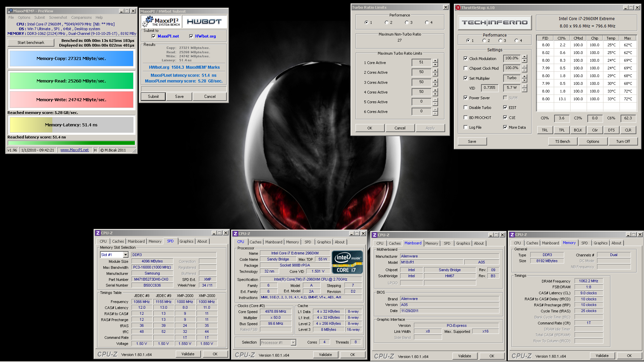Click BCLK button in ThrottleStop
Viewport: 644px width, 362px height.
578,130
